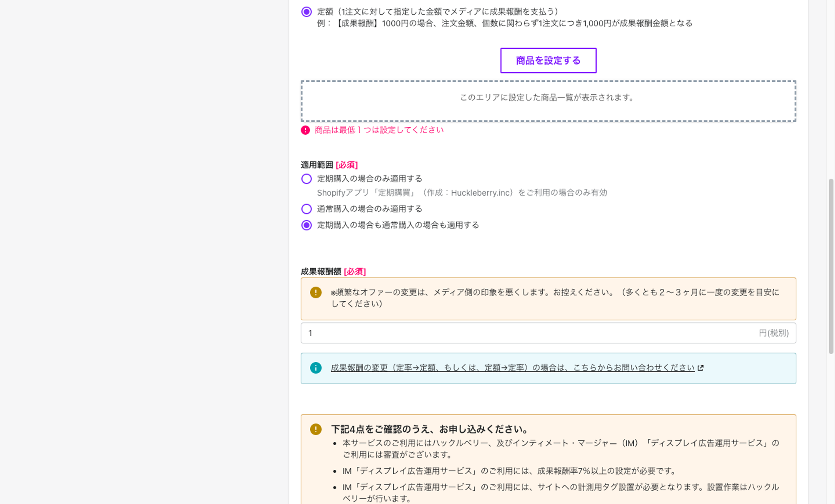Viewport: 835px width, 504px height.
Task: Select 定期購入の場合も通常購入の場合も適用する option
Action: (306, 225)
